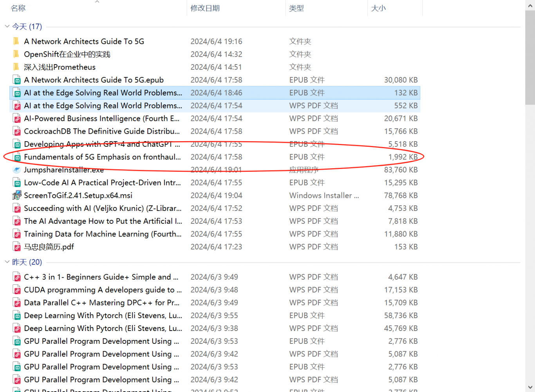Viewport: 535px width, 392px height.
Task: Click the EPUB icon for Fundamentals of 5G
Action: coord(17,157)
